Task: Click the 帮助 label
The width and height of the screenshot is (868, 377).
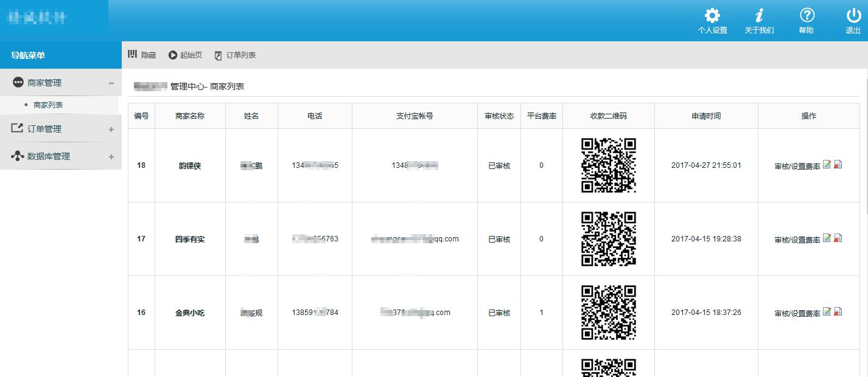Action: (x=807, y=30)
